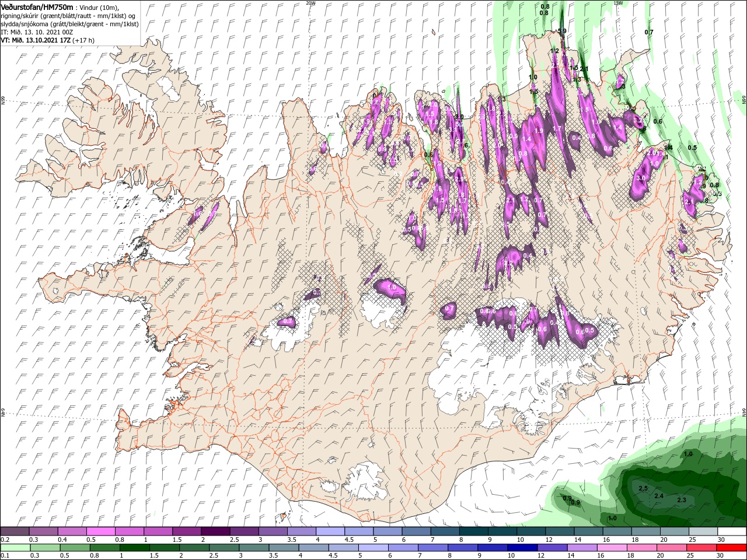
Task: Select the dark green 1 swatch in rain legend
Action: (134, 547)
